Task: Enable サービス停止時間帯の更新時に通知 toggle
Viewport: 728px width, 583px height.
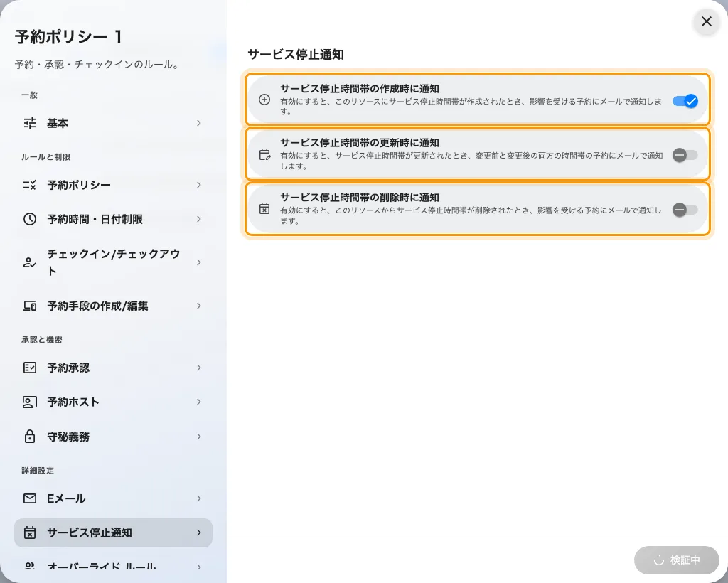Action: point(685,155)
